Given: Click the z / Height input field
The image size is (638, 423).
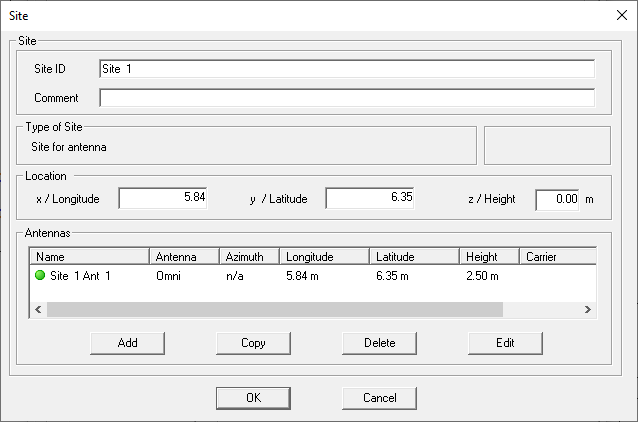Looking at the screenshot, I should click(558, 199).
